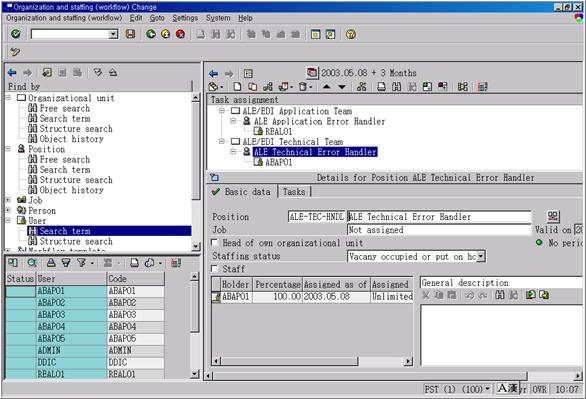Image resolution: width=586 pixels, height=399 pixels.
Task: Select Object history under Position
Action: [x=71, y=190]
